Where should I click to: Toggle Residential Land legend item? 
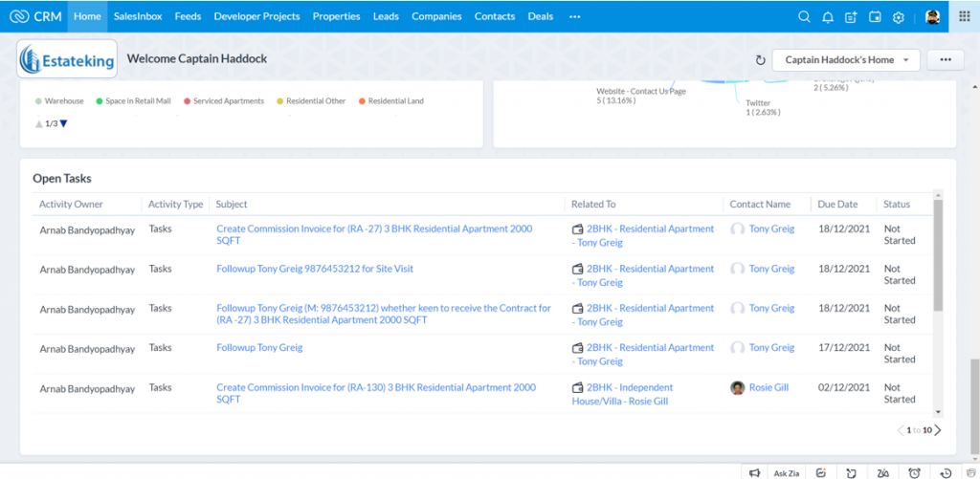(390, 100)
